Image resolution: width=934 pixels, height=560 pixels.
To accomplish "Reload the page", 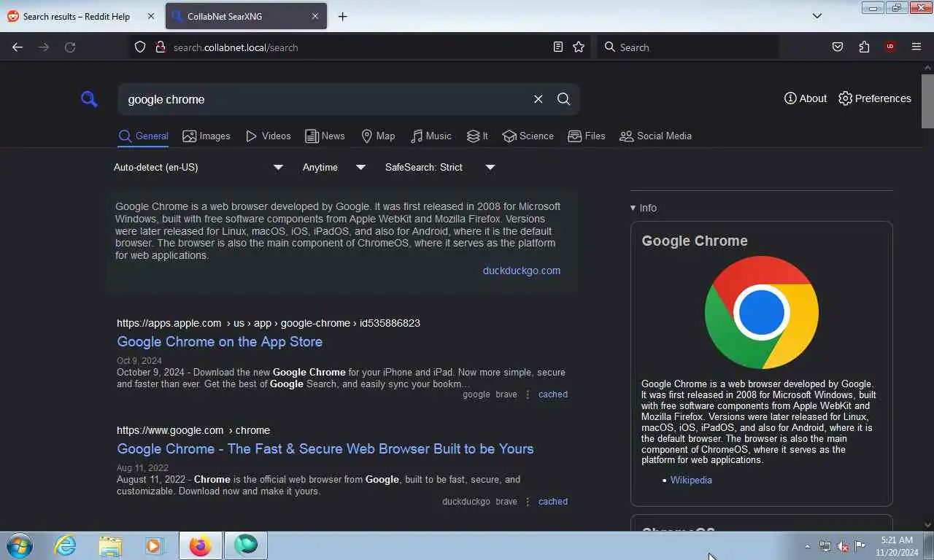I will (70, 47).
